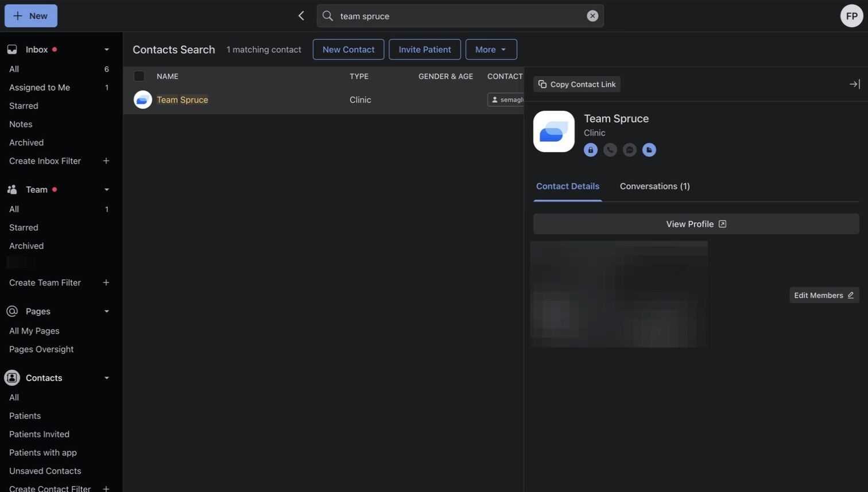This screenshot has width=868, height=492.
Task: Click the large Team Spruce logo in details panel
Action: pyautogui.click(x=554, y=131)
